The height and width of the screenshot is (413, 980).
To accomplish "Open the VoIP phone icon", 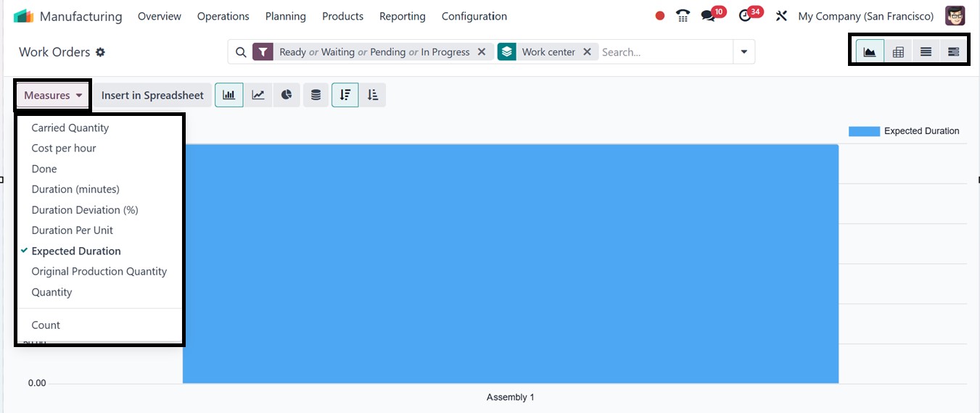I will click(683, 16).
